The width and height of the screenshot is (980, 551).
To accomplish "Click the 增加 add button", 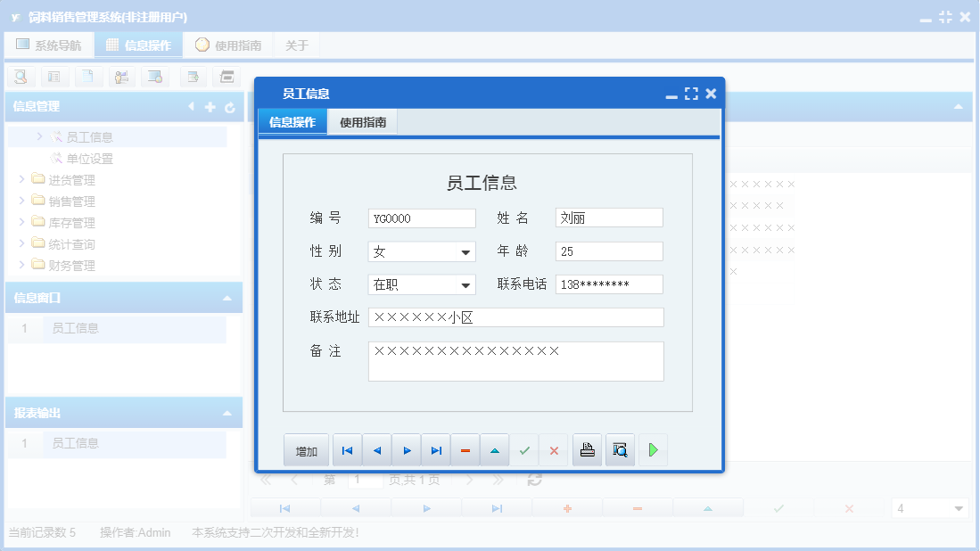I will pyautogui.click(x=306, y=450).
